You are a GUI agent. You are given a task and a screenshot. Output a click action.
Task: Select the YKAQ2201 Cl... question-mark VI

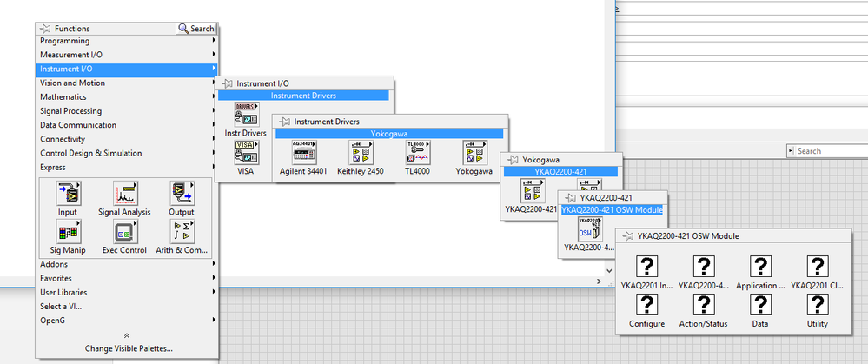(818, 267)
